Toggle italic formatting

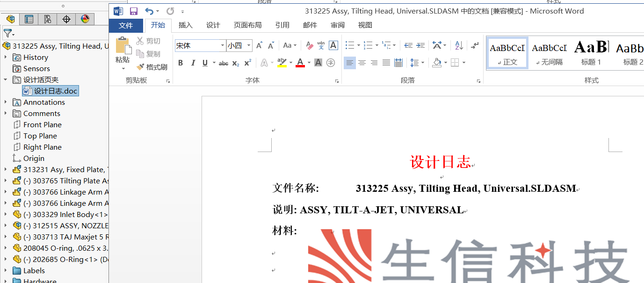[193, 63]
